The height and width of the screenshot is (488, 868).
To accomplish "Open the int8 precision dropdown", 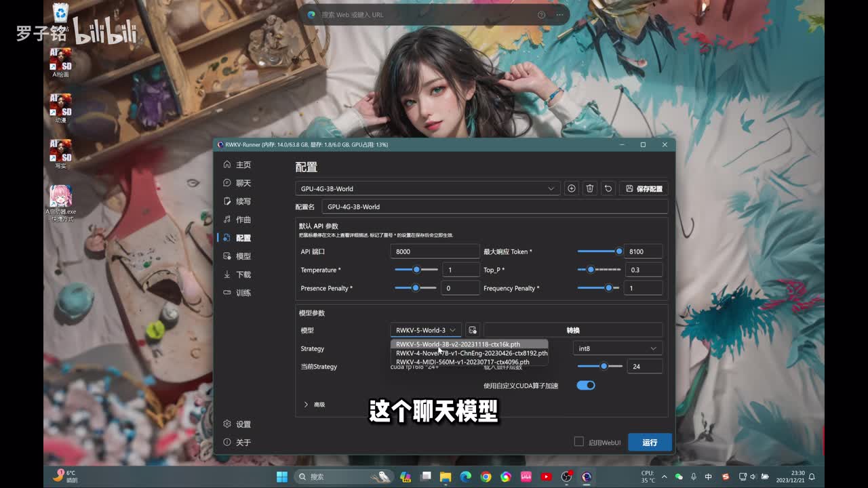I will click(x=617, y=348).
